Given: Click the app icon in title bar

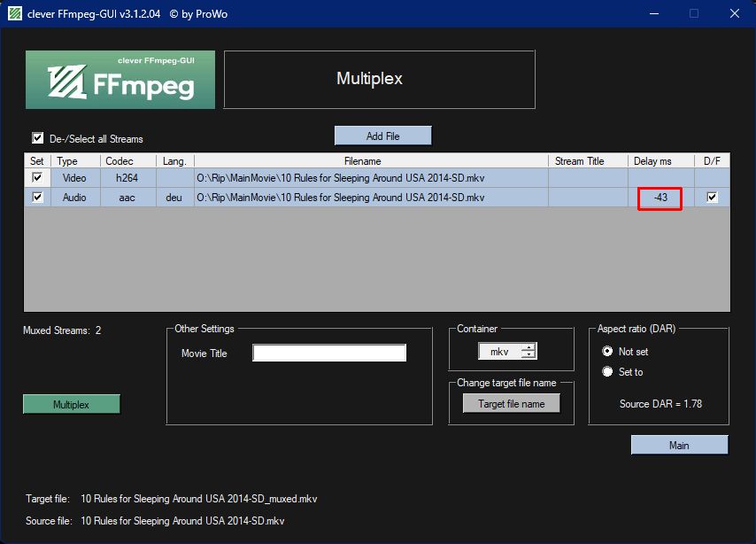Looking at the screenshot, I should [14, 13].
